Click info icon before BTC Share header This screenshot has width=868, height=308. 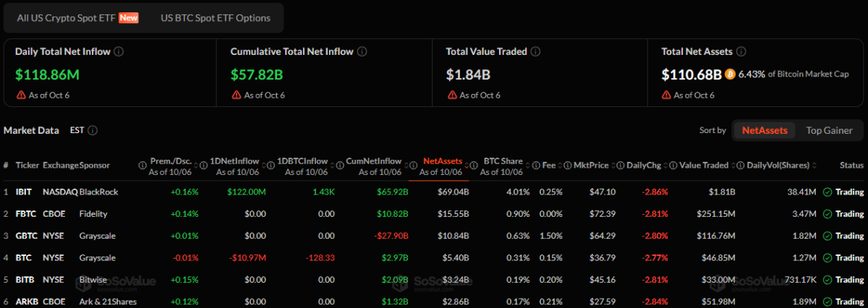coord(474,166)
